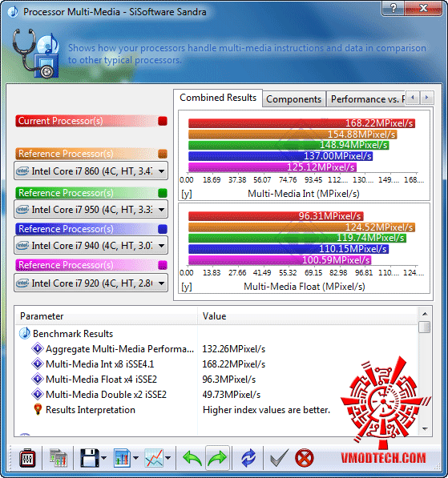Click the 96.31MPixel/s red float bar

coord(276,216)
